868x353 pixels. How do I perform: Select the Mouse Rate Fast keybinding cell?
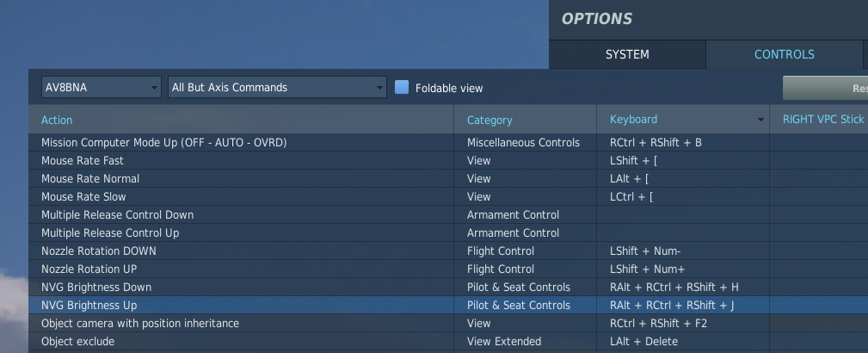click(x=682, y=161)
